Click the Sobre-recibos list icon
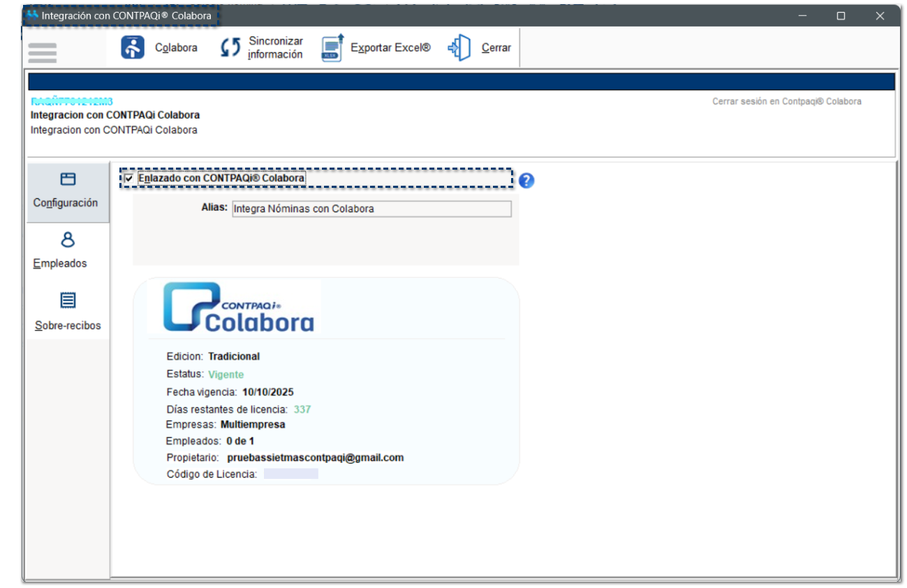 coord(68,300)
